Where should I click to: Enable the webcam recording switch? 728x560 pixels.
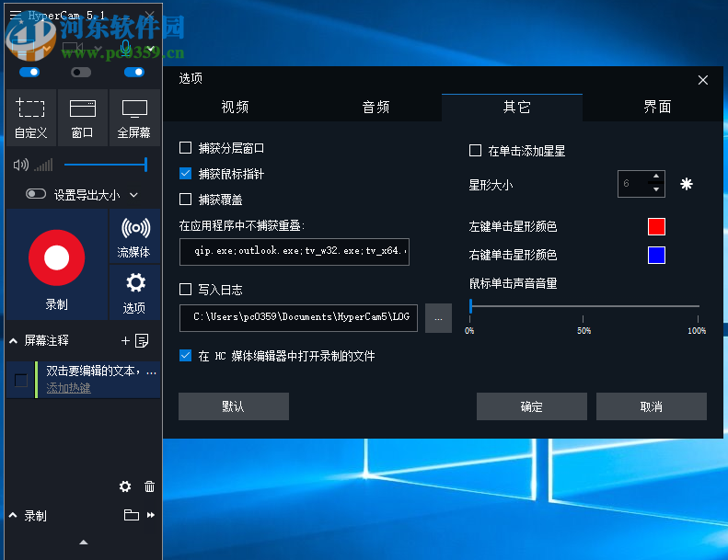click(81, 73)
